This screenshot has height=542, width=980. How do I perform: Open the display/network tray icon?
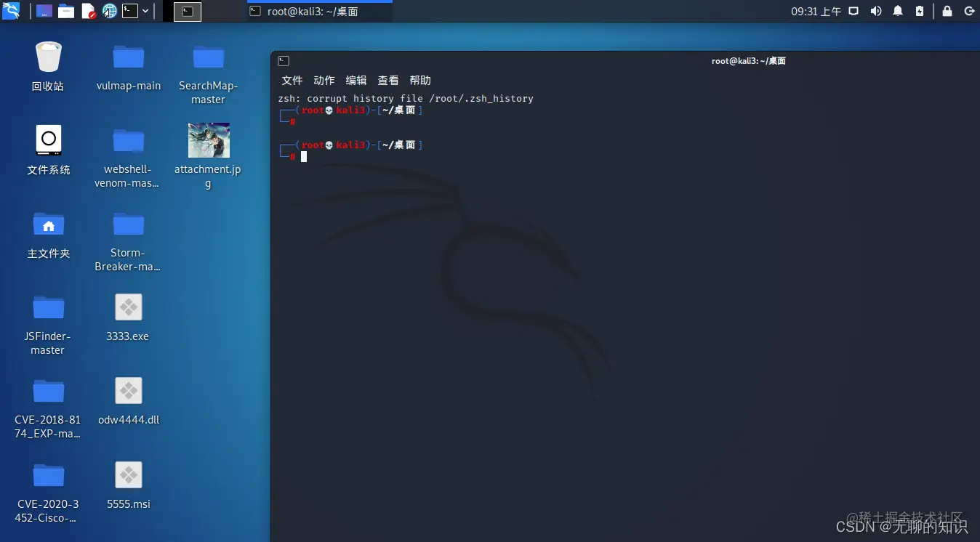(854, 11)
